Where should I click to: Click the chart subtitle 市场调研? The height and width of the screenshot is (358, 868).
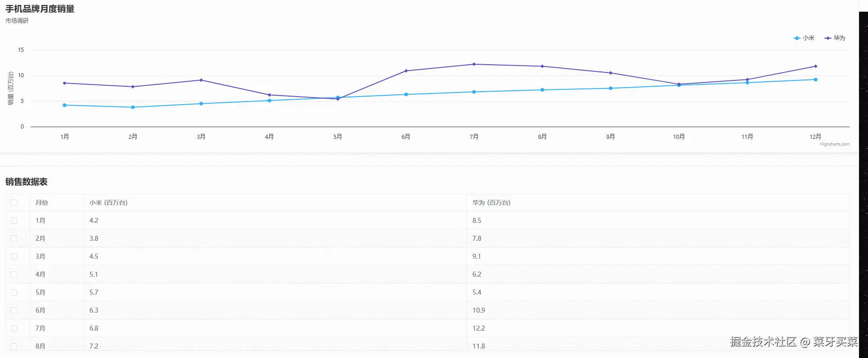(17, 21)
